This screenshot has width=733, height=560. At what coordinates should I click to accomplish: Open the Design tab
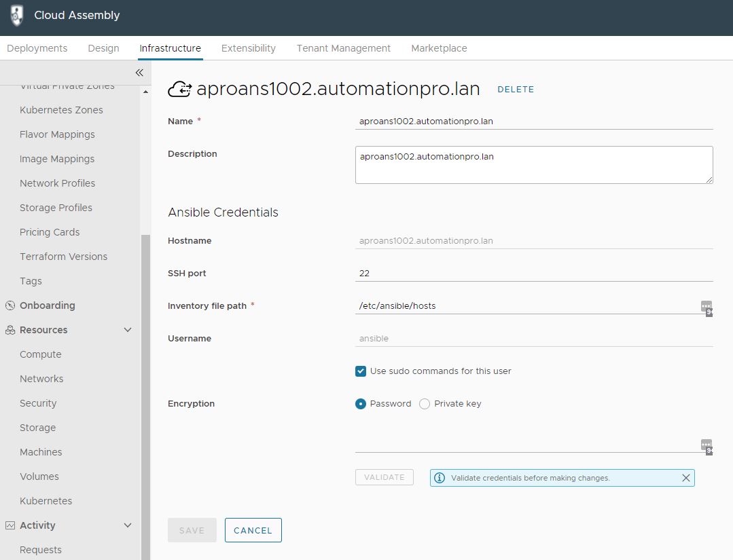pyautogui.click(x=103, y=48)
